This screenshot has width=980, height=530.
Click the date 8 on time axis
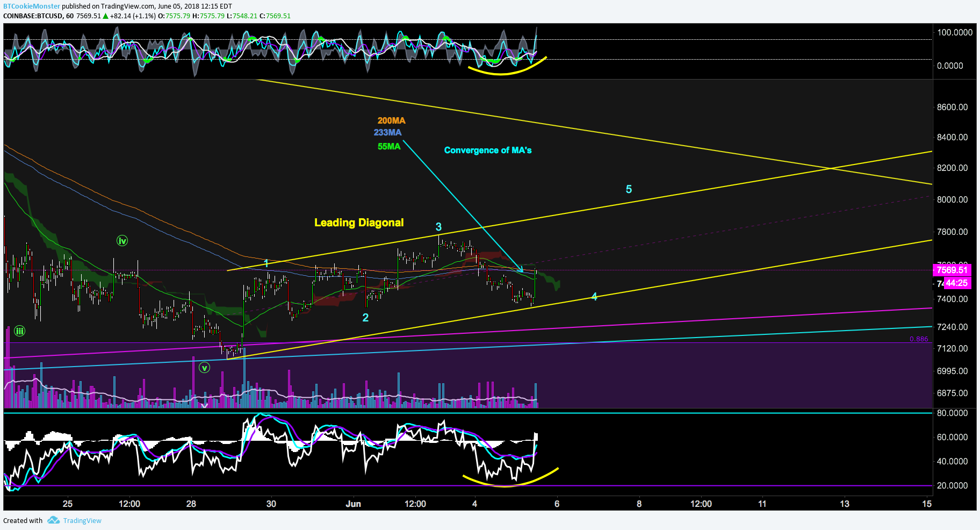tap(639, 504)
